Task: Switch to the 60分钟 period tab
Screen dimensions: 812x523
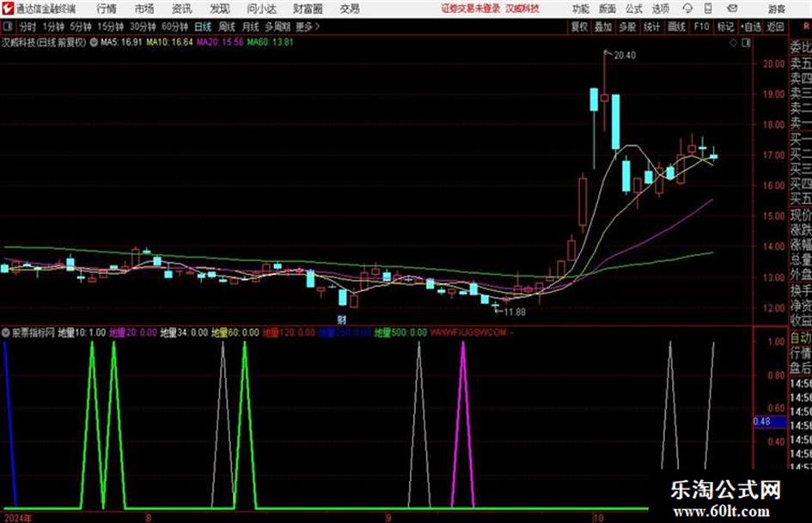Action: click(175, 27)
